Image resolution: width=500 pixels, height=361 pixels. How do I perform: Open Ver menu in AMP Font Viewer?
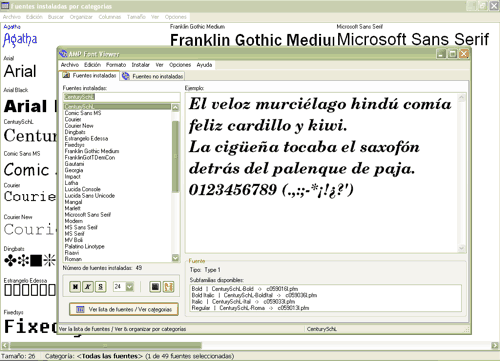(159, 65)
